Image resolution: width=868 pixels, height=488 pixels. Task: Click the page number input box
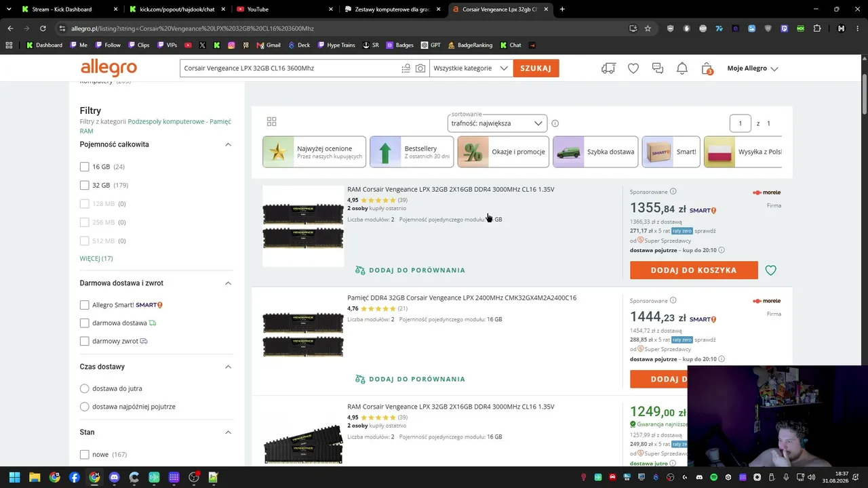[x=740, y=123]
